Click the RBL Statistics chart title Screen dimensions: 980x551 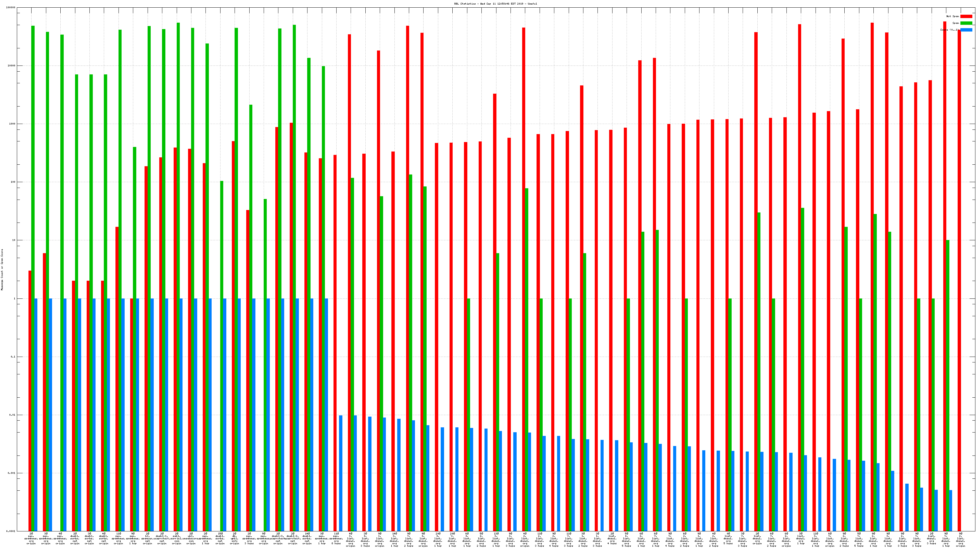495,4
